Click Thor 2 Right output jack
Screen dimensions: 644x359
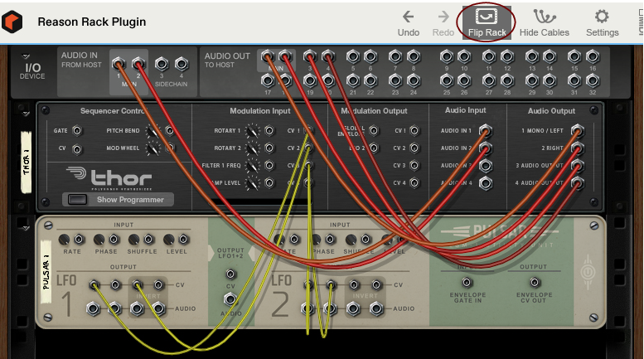577,148
